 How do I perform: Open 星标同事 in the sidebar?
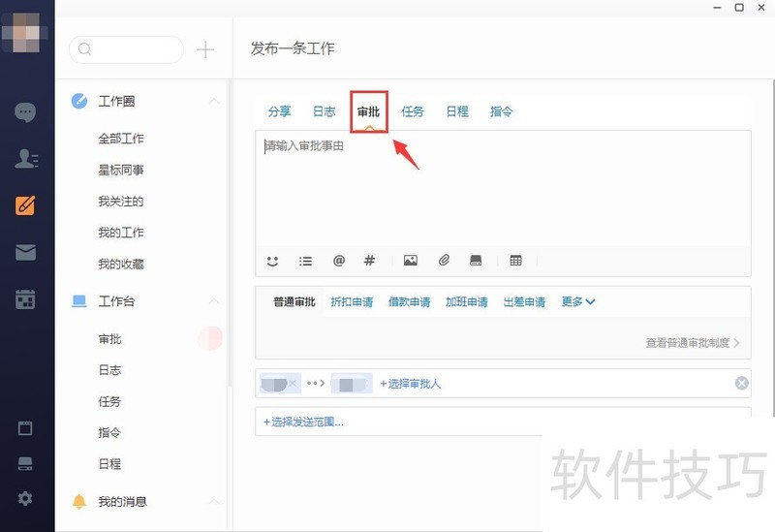coord(121,171)
